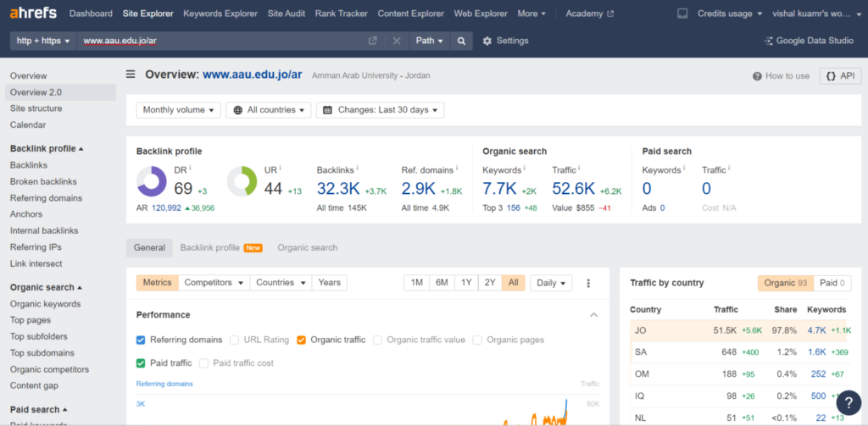The image size is (868, 426).
Task: Click the paid Keywords info icon
Action: [x=684, y=168]
